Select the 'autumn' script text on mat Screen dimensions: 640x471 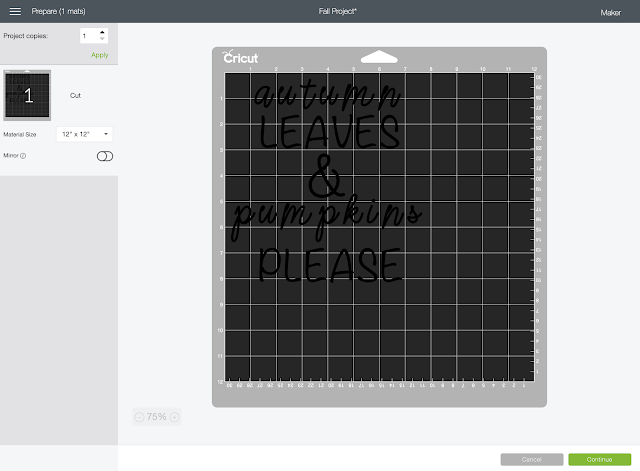[x=327, y=95]
